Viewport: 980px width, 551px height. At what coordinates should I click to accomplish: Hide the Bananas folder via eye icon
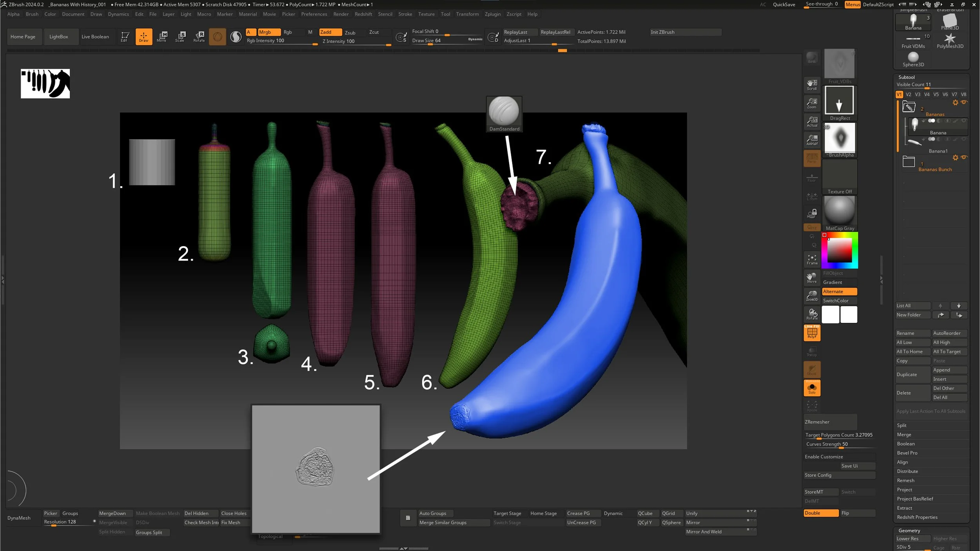(964, 102)
